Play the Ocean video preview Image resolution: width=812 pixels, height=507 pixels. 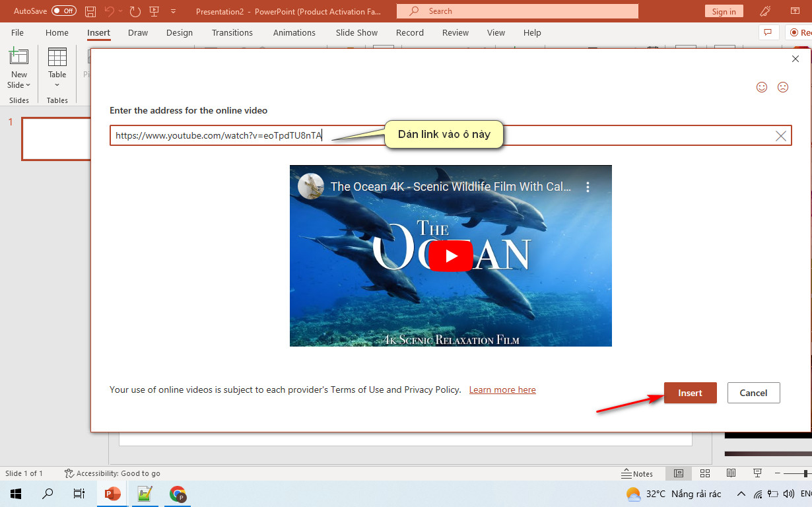click(451, 256)
